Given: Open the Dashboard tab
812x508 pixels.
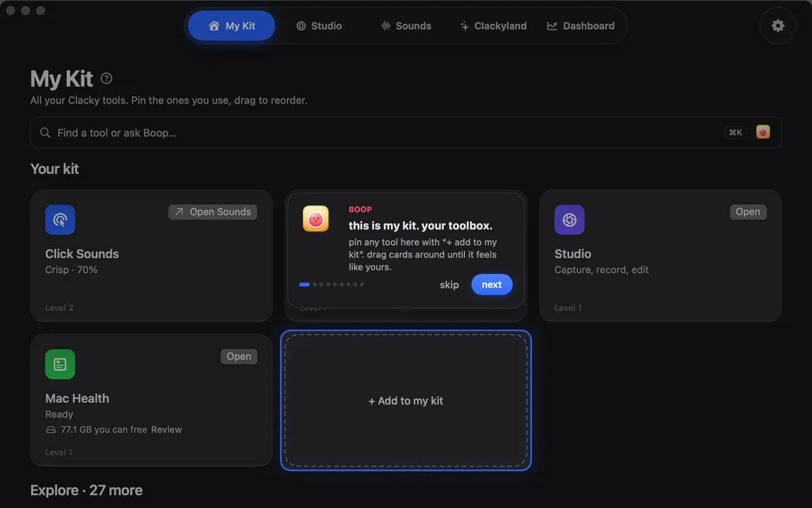Looking at the screenshot, I should [581, 26].
